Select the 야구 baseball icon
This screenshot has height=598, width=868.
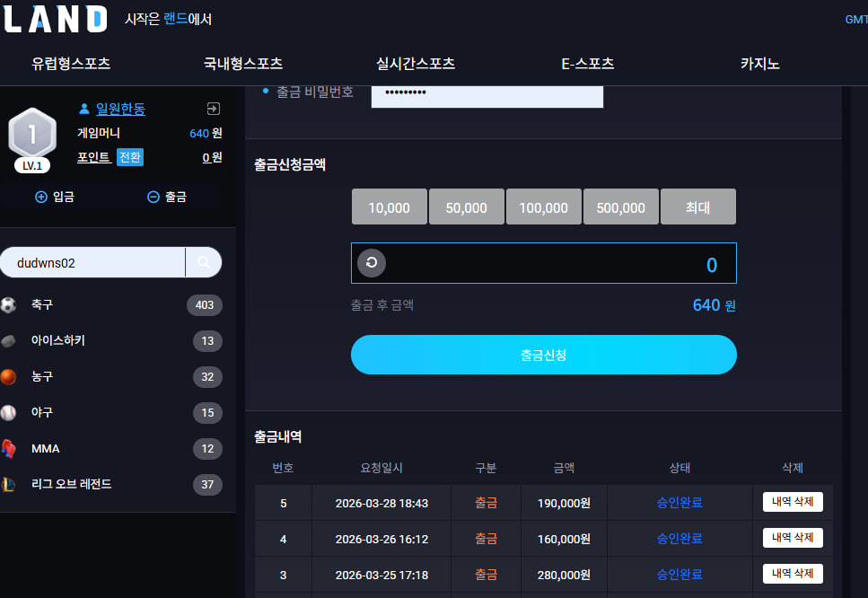pos(8,413)
